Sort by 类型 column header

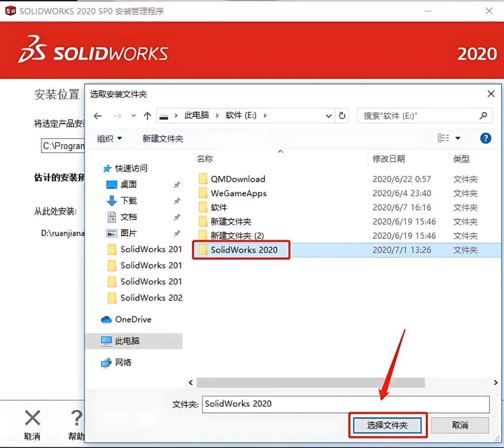[x=461, y=159]
